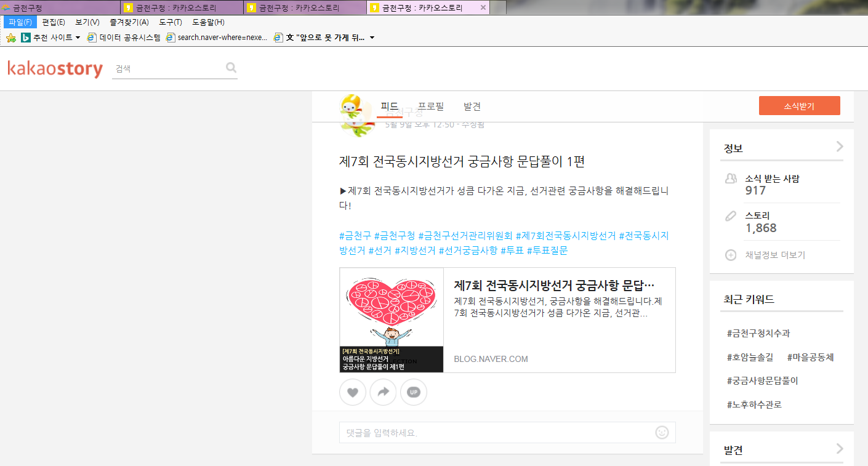Open dropdown arrow after 앞으로 못 가게 bookmark
The width and height of the screenshot is (868, 466).
coord(372,38)
